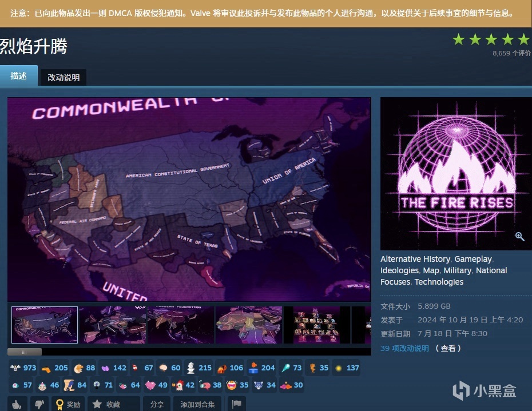Click the red award with count 67
The image size is (532, 411).
(142, 368)
